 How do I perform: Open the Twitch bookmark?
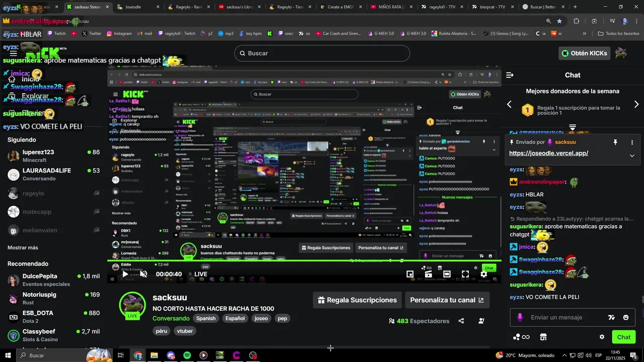coord(56,34)
